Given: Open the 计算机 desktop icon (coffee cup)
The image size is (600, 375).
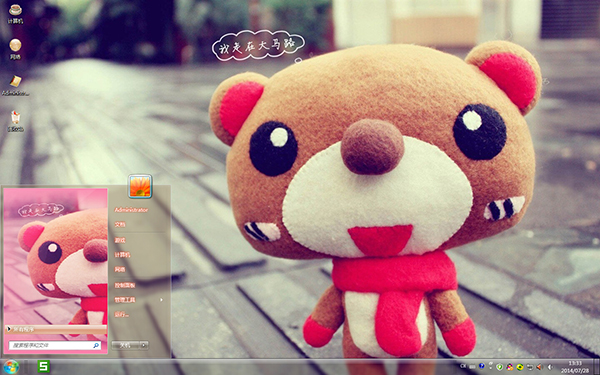Looking at the screenshot, I should point(15,14).
